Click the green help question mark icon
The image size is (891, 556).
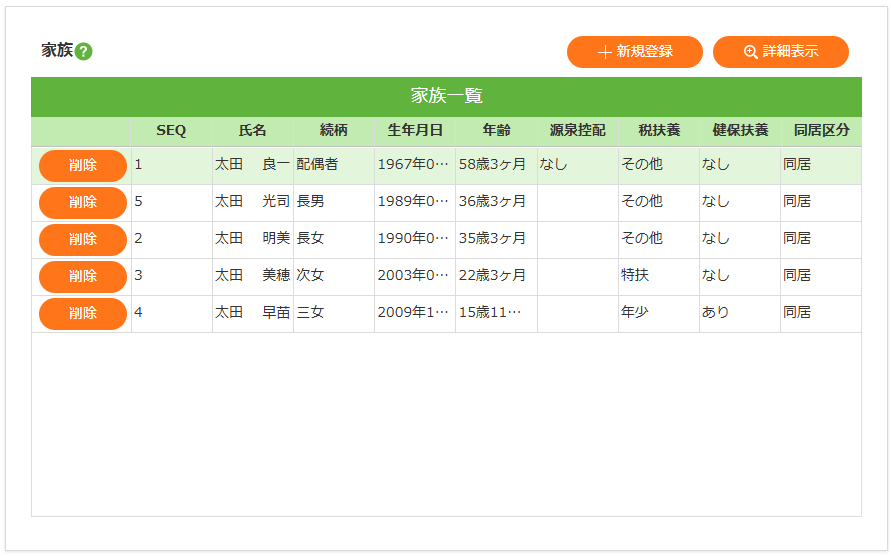click(84, 51)
